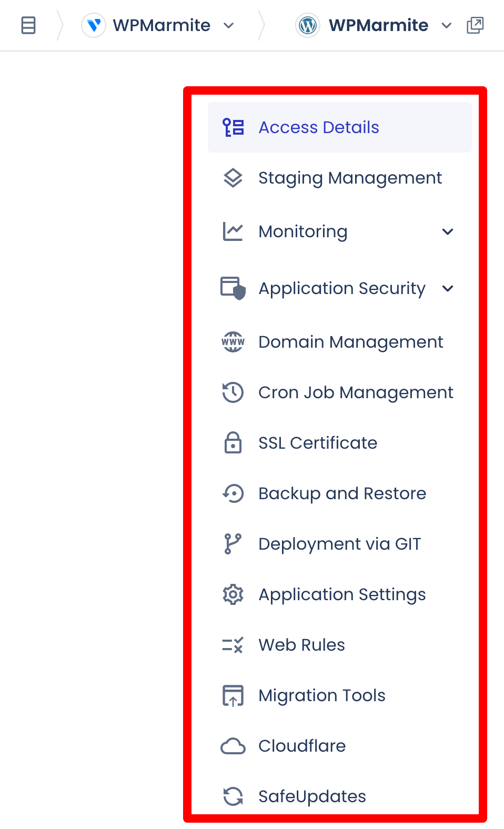Screen dimensions: 504x829
Task: Select the restore arrow icon beside Backup
Action: (233, 493)
